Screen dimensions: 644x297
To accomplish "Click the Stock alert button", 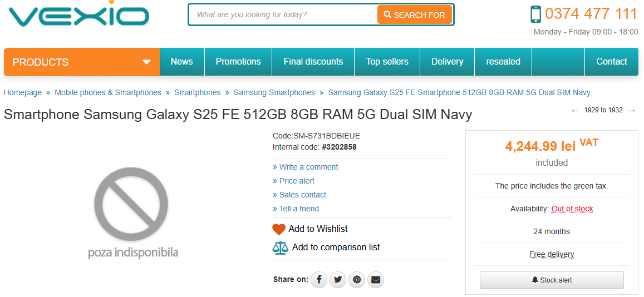I will click(x=552, y=280).
